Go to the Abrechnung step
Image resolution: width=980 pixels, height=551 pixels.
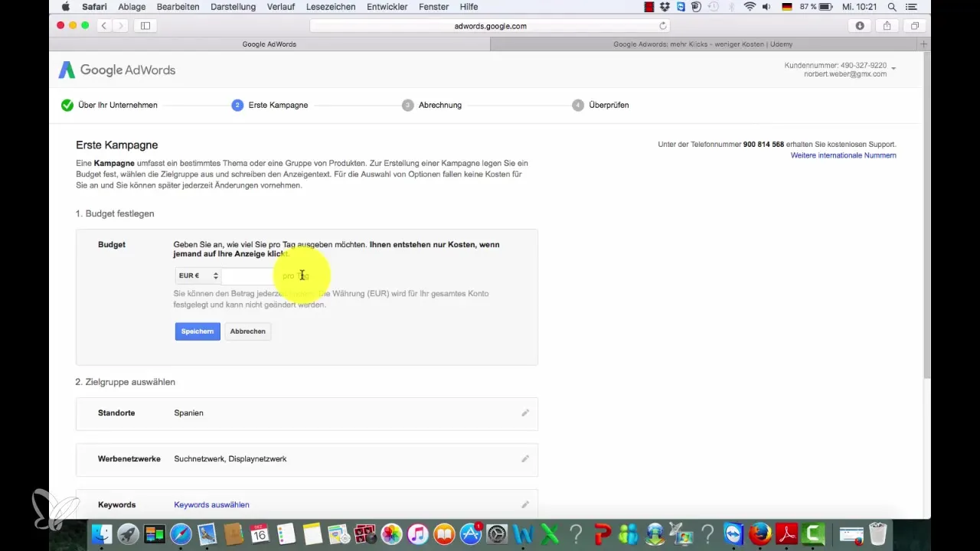pyautogui.click(x=432, y=105)
